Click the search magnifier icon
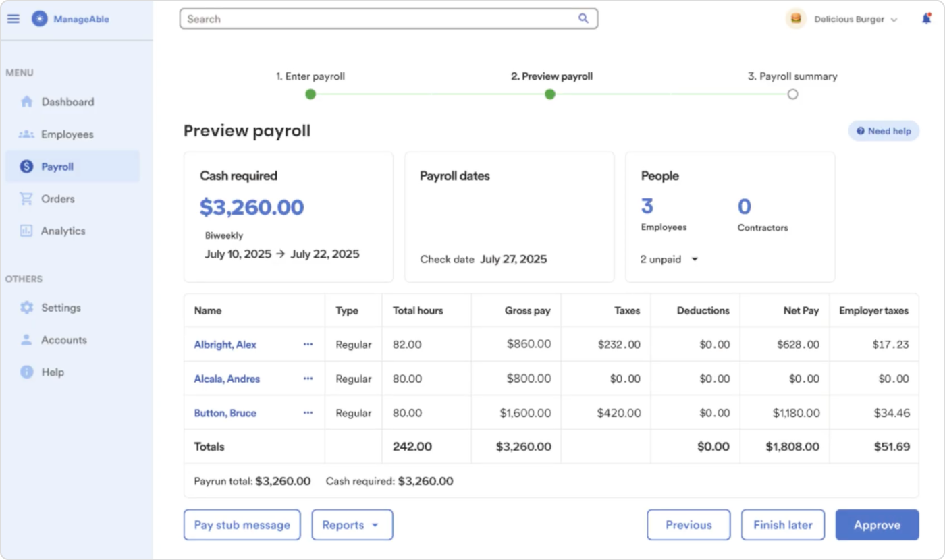945x560 pixels. tap(583, 19)
